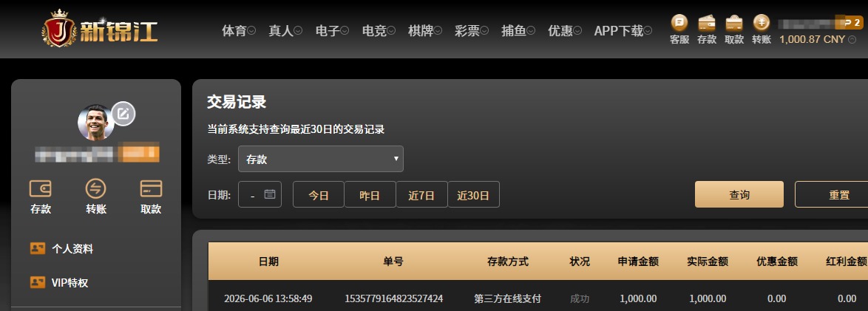Select the 昨日 date filter
This screenshot has height=311, width=868.
pos(370,194)
